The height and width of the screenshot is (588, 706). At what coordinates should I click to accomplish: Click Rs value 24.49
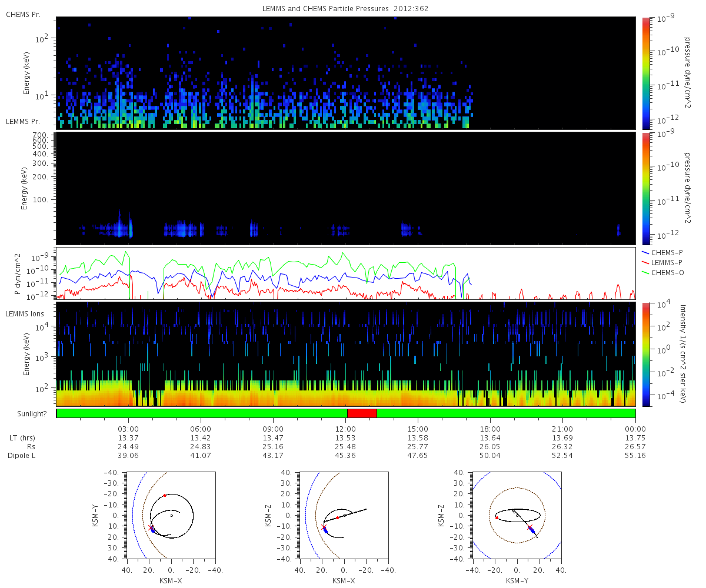pyautogui.click(x=128, y=447)
